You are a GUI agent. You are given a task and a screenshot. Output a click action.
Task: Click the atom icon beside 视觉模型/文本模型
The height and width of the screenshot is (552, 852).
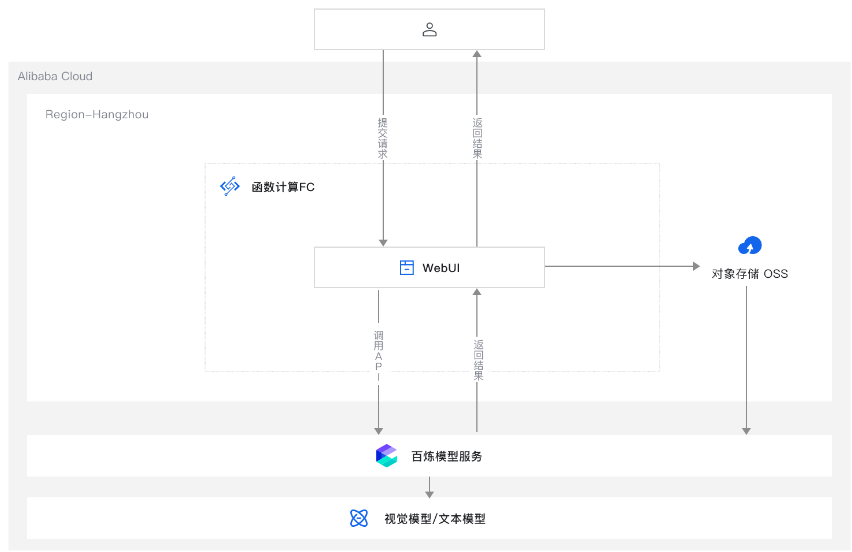pos(359,518)
